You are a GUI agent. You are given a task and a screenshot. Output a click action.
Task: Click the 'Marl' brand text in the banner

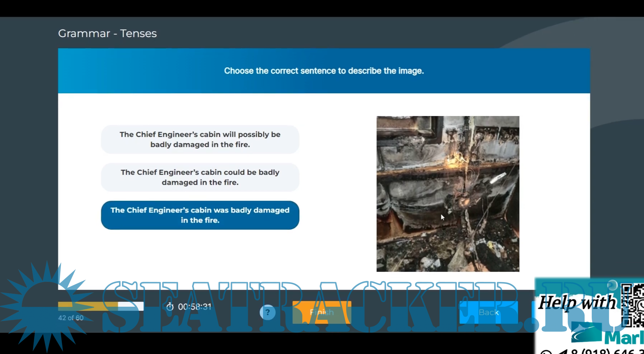point(624,338)
